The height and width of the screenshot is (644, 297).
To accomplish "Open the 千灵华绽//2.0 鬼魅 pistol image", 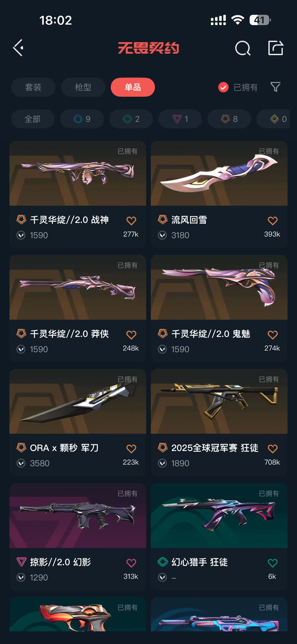I will pyautogui.click(x=219, y=287).
